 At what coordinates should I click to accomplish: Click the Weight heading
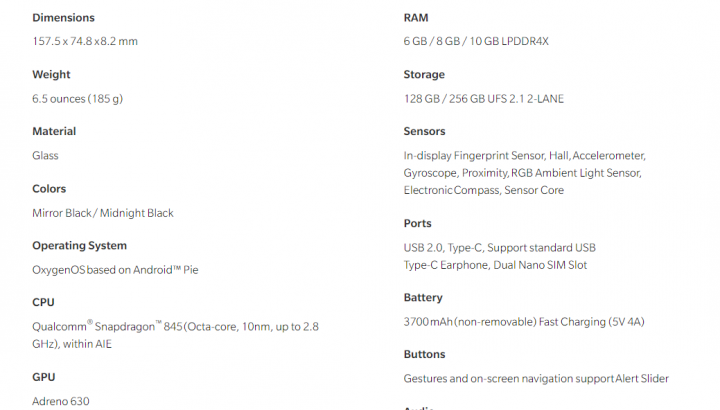point(51,74)
